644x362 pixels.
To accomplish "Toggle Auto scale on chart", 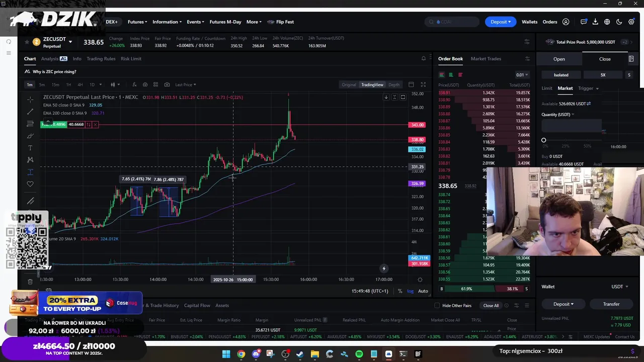I will coord(423,291).
